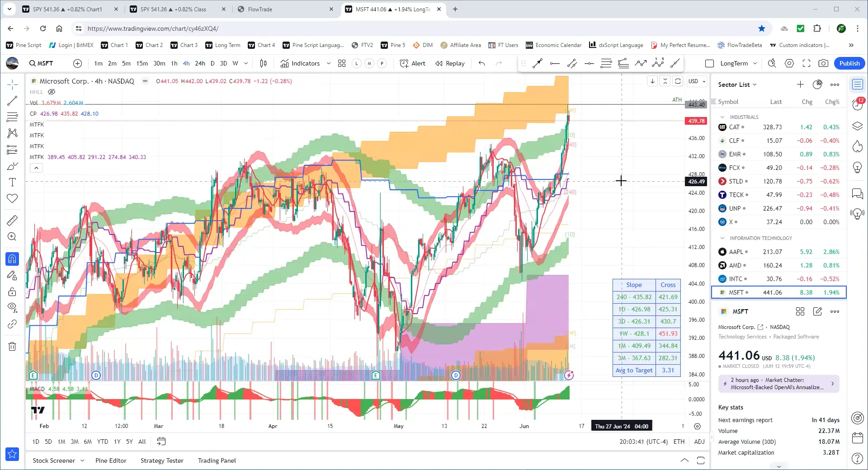Image resolution: width=868 pixels, height=470 pixels.
Task: Remove all drawings with the trash icon
Action: click(x=12, y=346)
